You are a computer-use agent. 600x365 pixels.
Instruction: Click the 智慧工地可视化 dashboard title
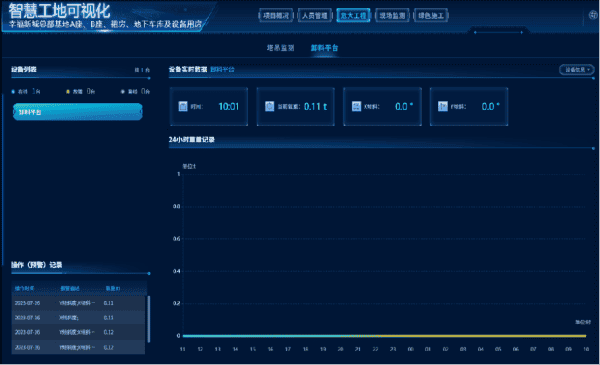point(59,11)
